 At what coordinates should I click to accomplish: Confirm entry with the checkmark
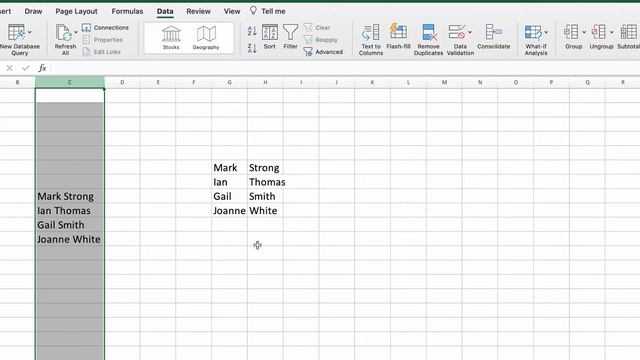25,68
